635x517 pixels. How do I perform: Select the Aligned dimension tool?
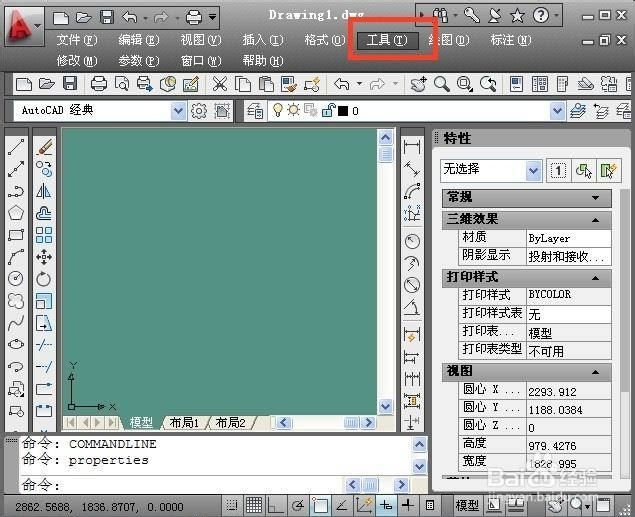[412, 168]
